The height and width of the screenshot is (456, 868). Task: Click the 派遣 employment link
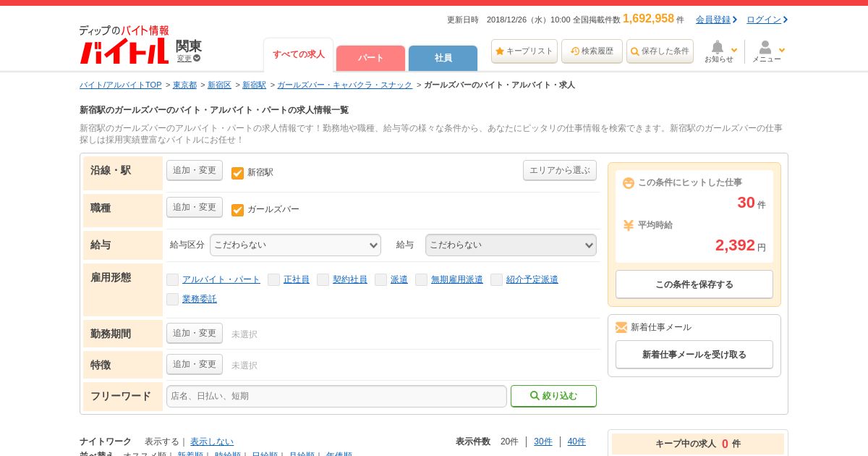(x=399, y=279)
